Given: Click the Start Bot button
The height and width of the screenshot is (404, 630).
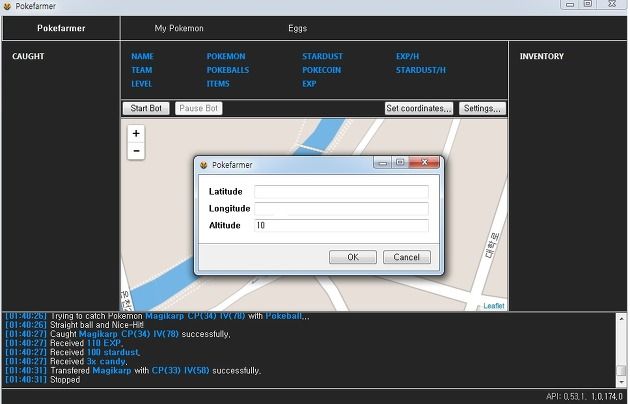Looking at the screenshot, I should [146, 108].
